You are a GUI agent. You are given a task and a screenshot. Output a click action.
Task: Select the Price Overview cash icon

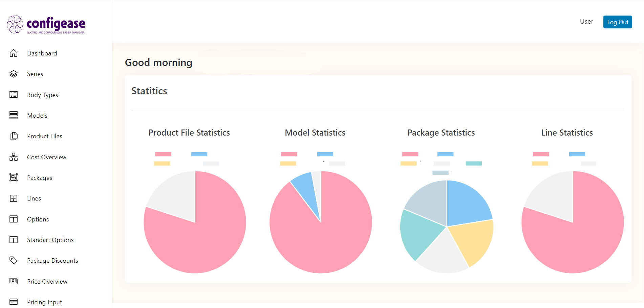[x=14, y=281]
